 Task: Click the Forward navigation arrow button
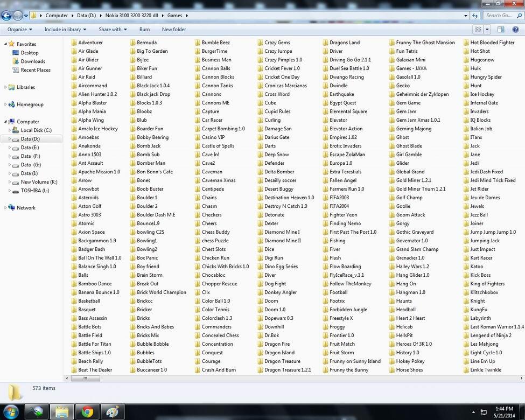coord(18,16)
